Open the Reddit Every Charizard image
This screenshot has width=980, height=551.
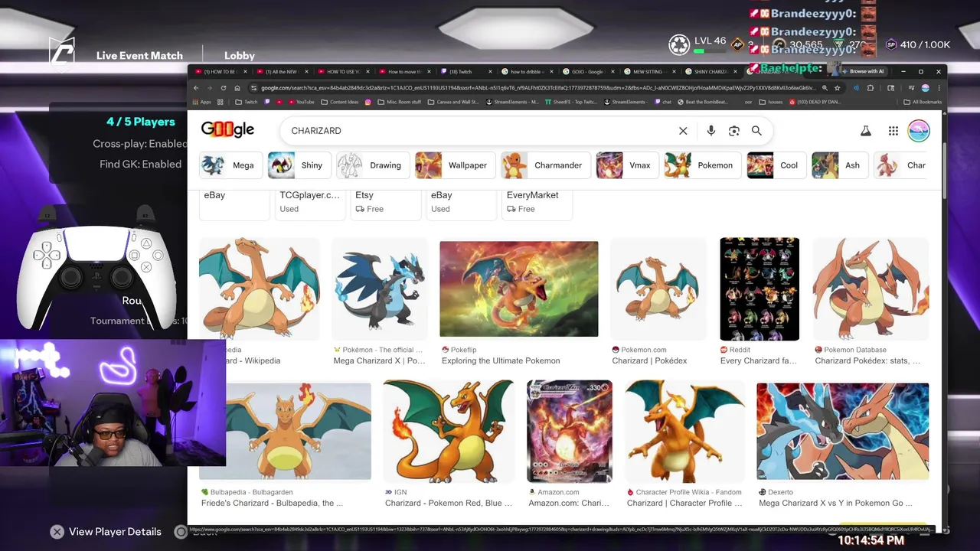(759, 289)
